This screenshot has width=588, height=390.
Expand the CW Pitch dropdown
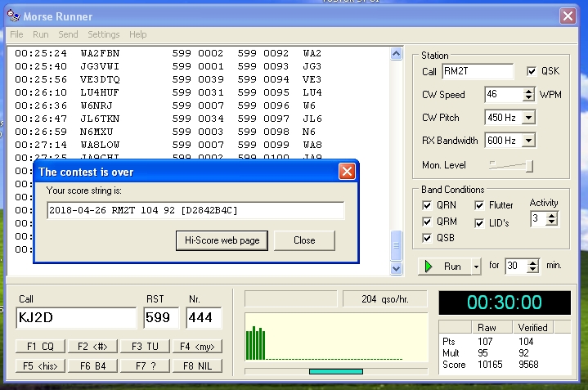528,118
